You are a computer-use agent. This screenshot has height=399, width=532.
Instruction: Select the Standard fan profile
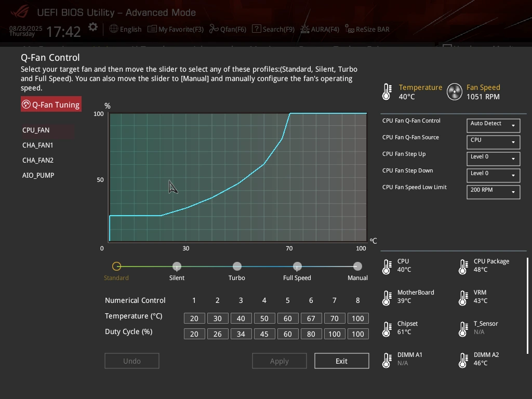pos(116,267)
